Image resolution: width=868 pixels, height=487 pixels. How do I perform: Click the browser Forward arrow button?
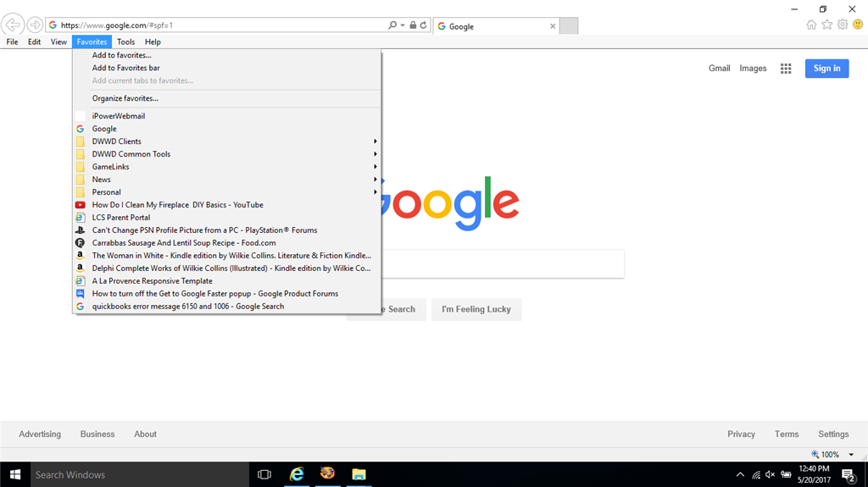(x=35, y=25)
